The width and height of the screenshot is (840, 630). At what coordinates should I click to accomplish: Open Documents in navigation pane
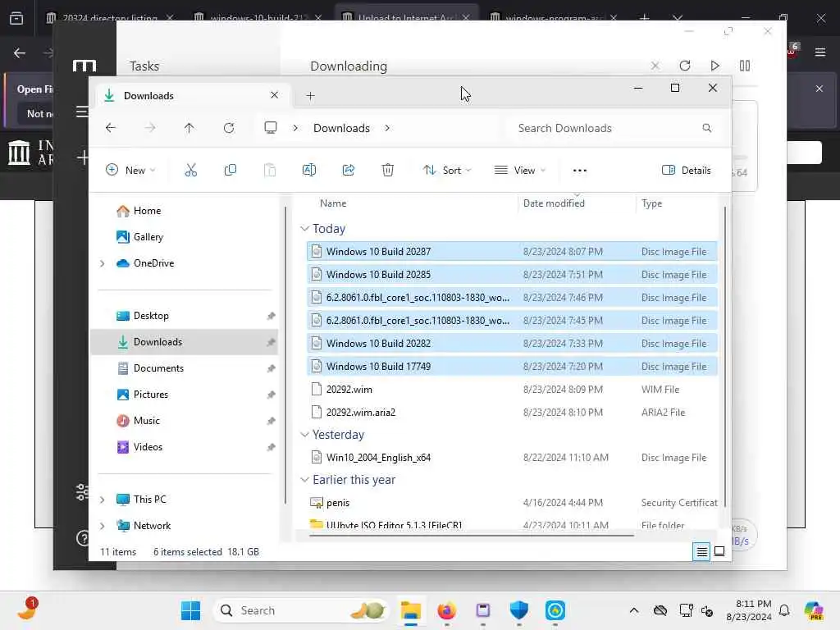coord(150,368)
